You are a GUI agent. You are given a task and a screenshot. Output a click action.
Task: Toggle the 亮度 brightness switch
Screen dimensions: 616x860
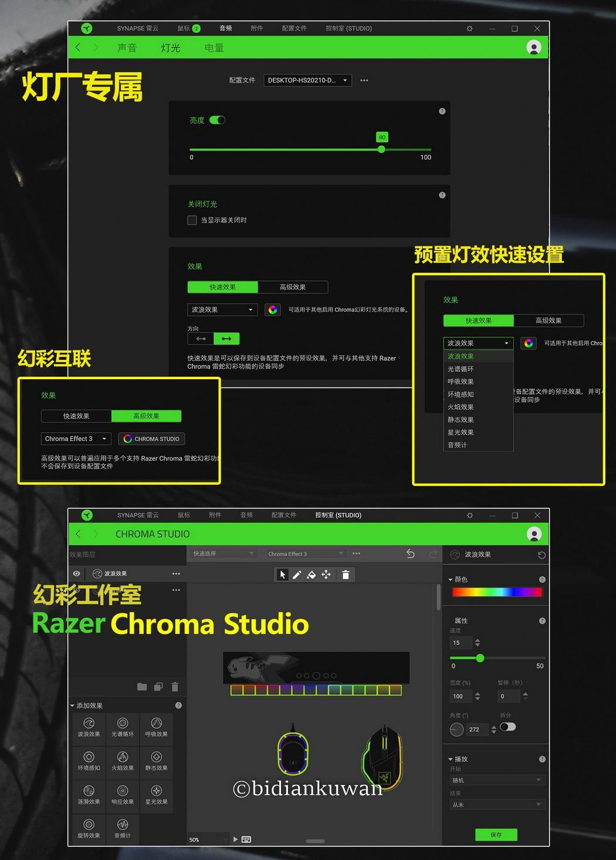pos(218,120)
